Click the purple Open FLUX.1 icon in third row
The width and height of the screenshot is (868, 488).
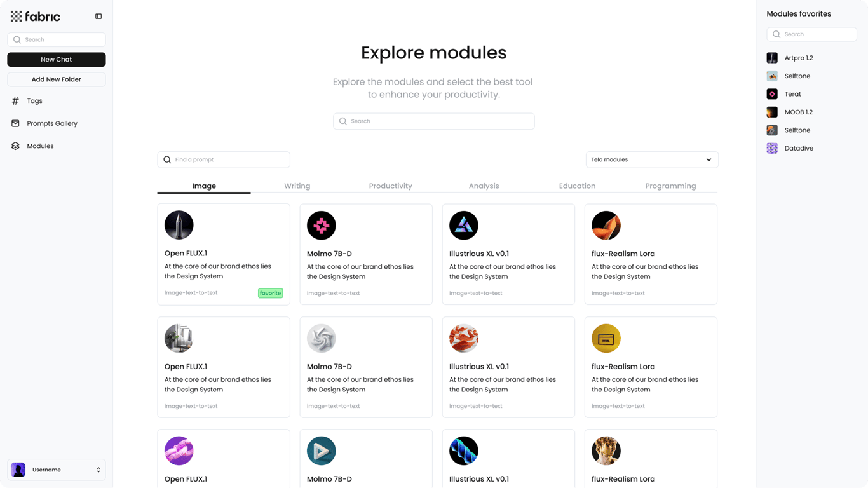[x=179, y=451]
